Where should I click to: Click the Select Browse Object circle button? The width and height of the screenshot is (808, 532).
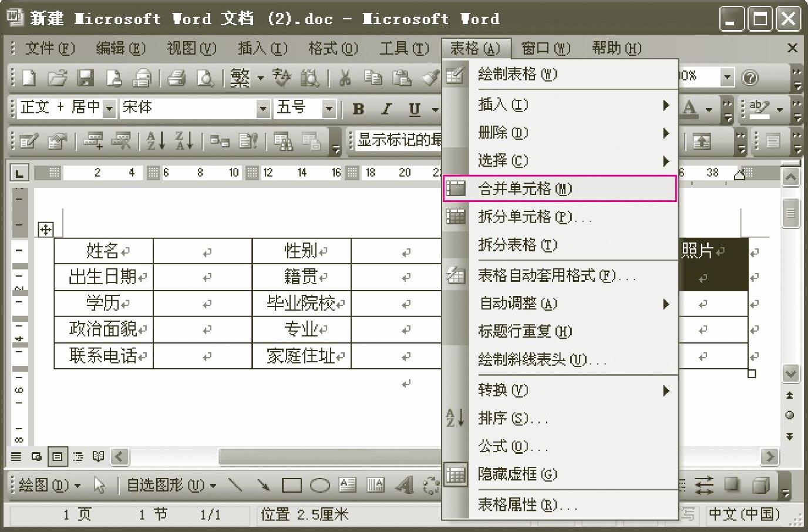point(790,415)
